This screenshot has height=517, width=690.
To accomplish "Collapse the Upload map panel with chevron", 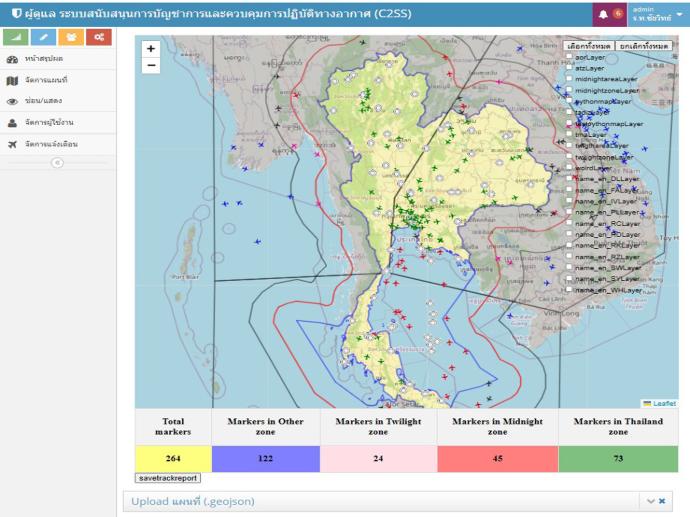I will pos(651,500).
